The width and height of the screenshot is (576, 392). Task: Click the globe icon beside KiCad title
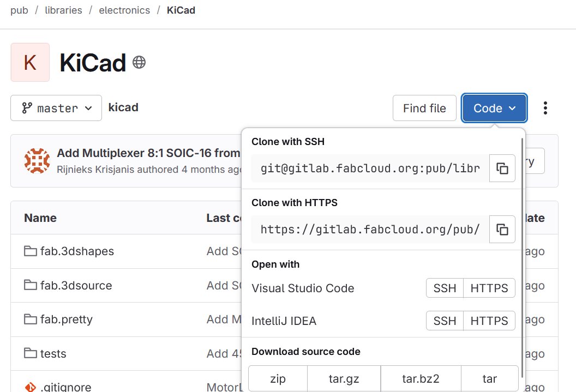tap(139, 62)
